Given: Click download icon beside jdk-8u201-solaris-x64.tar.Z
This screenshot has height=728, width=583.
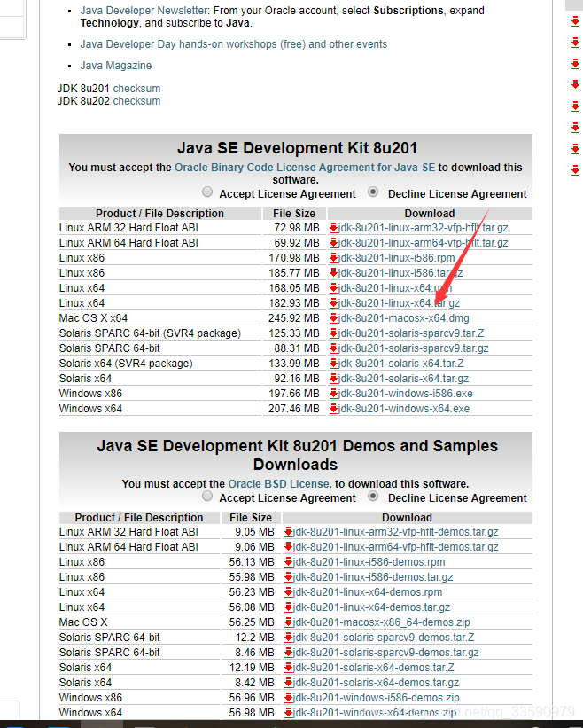Looking at the screenshot, I should 333,364.
